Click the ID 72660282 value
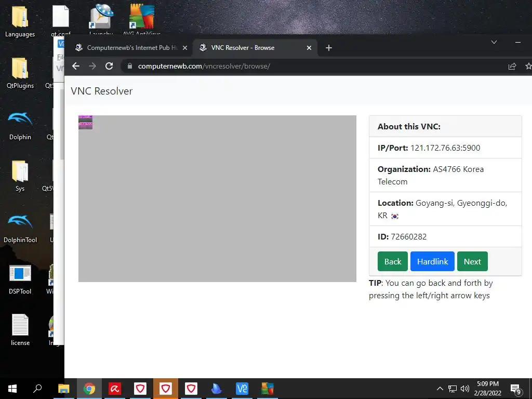The width and height of the screenshot is (532, 399). (408, 236)
